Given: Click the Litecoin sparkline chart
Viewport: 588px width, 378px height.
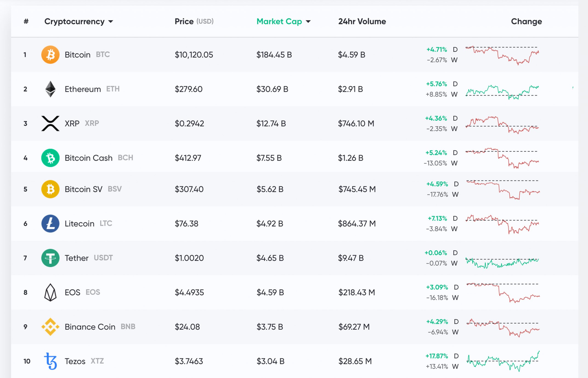Looking at the screenshot, I should [502, 224].
